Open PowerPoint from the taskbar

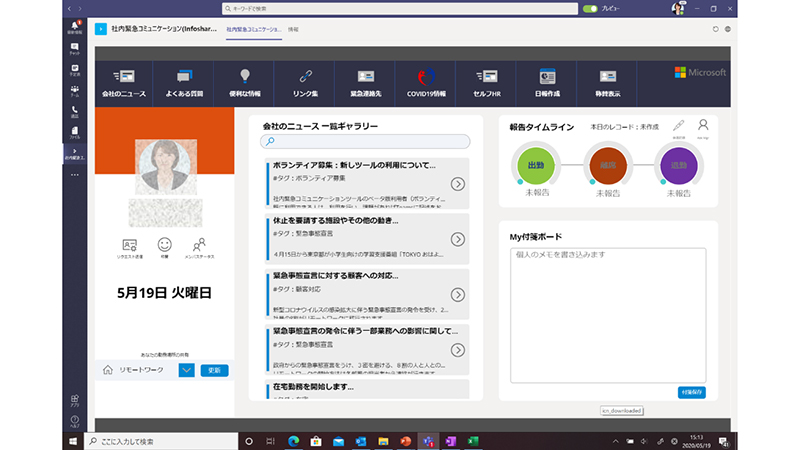406,441
